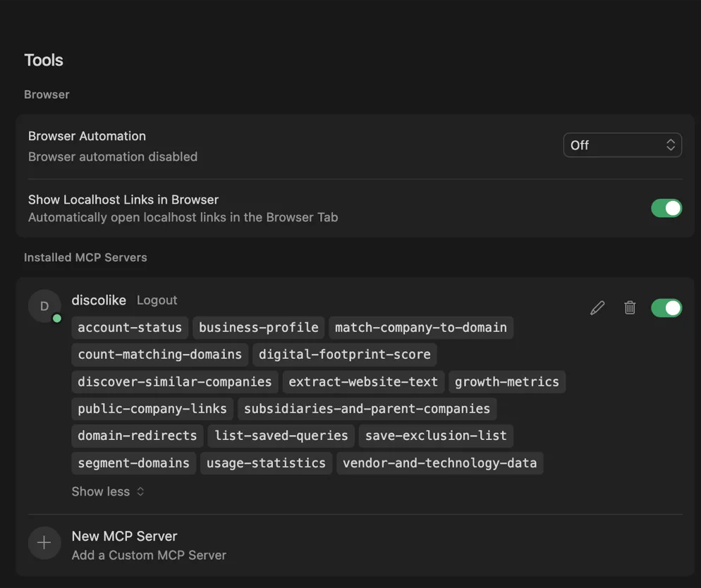The image size is (701, 588).
Task: Click the subsidiaries-and-parent-companies tool tag
Action: point(367,408)
